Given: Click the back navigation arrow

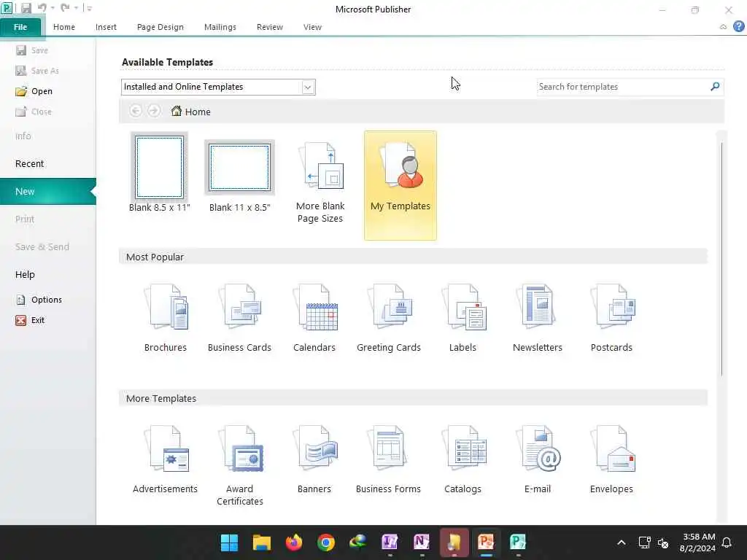Looking at the screenshot, I should point(135,111).
